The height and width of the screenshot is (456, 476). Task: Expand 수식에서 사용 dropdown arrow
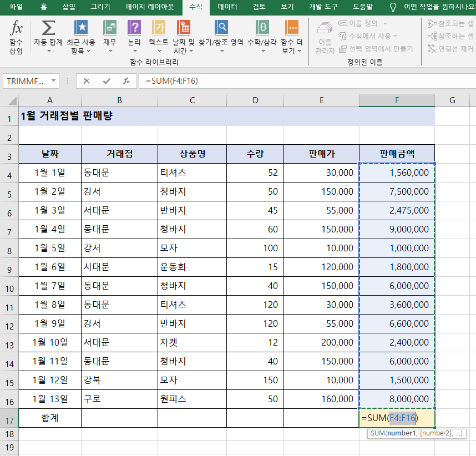(x=395, y=36)
